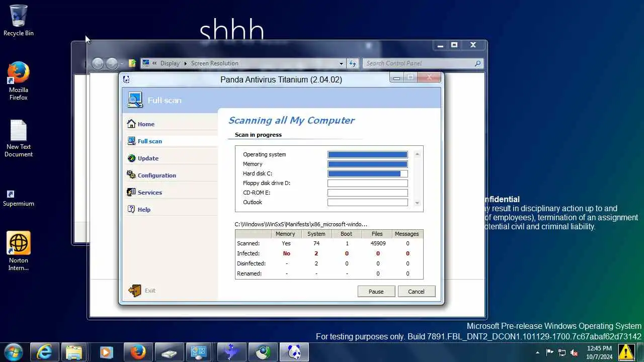This screenshot has width=644, height=362.
Task: Refresh the Control Panel address bar
Action: 353,63
